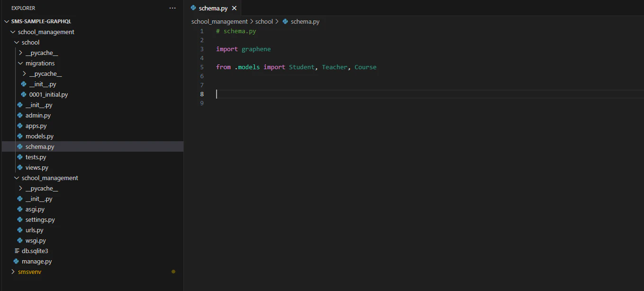Expand the smsvenv folder
The width and height of the screenshot is (644, 291).
[x=13, y=272]
